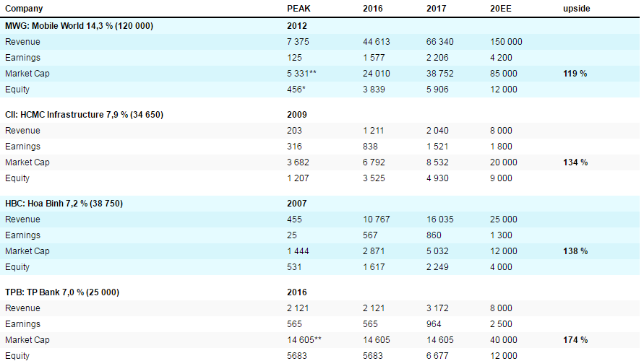Click Mobile World's 150 000 revenue estimate
644x361 pixels.
pos(506,42)
